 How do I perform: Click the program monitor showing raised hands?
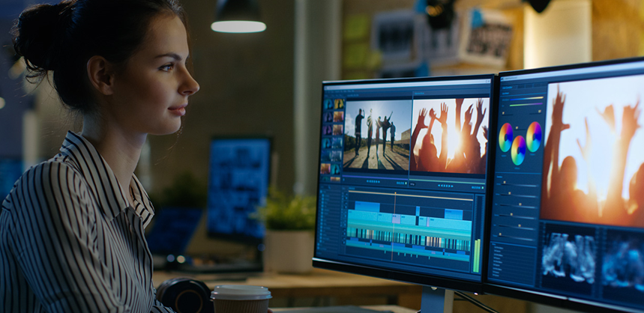tap(450, 135)
